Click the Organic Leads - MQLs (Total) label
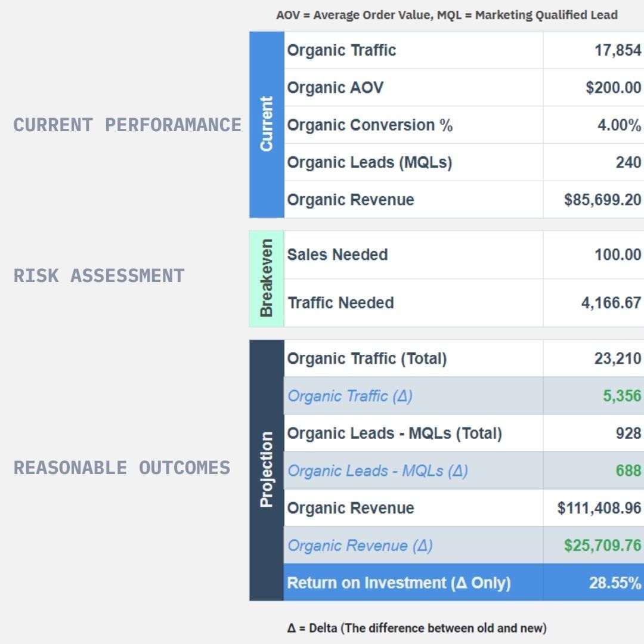The image size is (644, 644). [394, 434]
